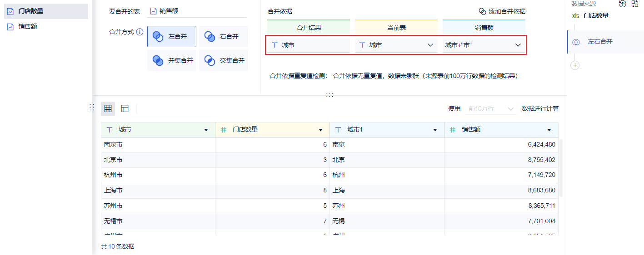This screenshot has width=644, height=255.
Task: Open the 当前表 城市 field dropdown
Action: tap(430, 45)
